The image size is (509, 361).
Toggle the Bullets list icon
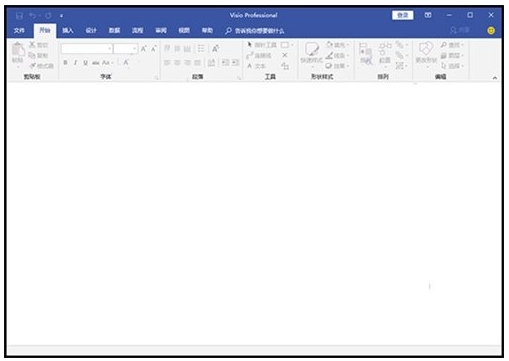coord(201,49)
